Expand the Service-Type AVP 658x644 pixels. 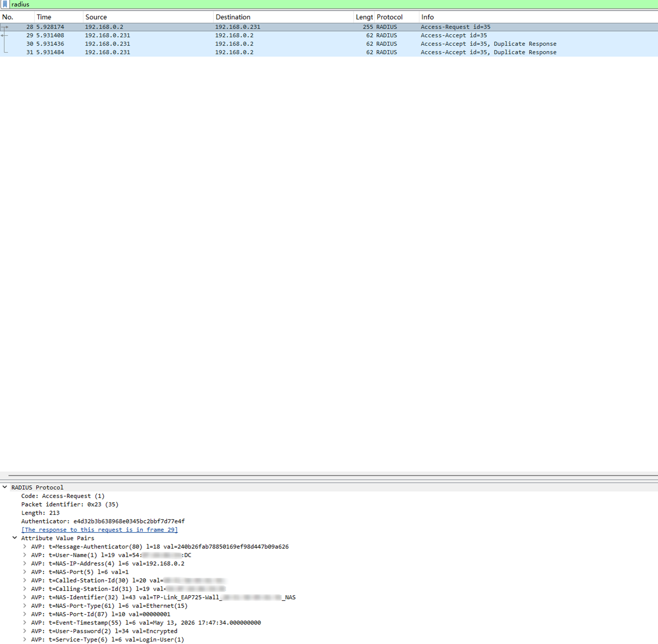pos(24,639)
